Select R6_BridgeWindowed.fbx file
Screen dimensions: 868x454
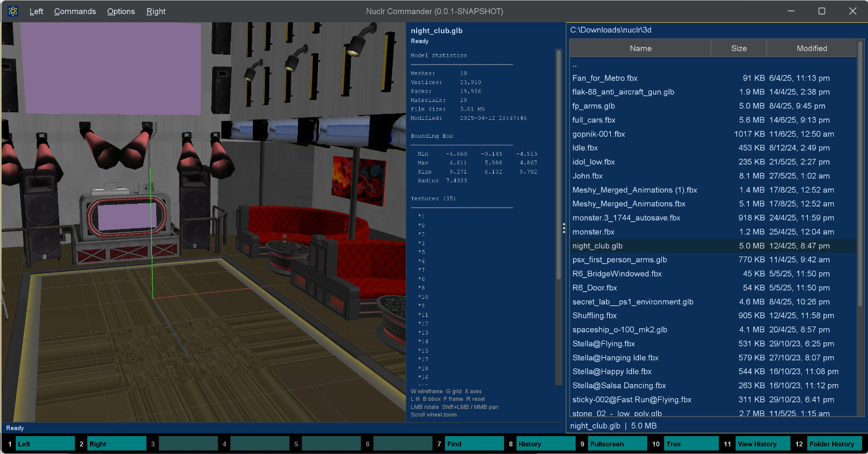(713, 274)
